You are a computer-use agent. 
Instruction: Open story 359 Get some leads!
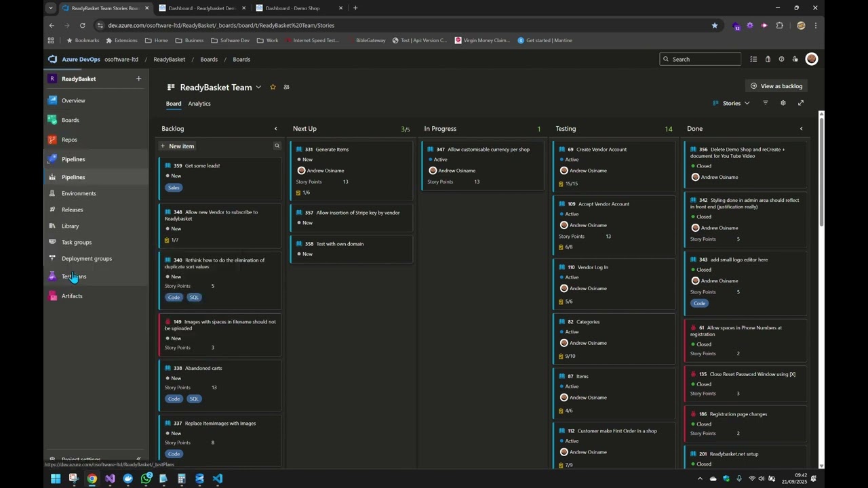point(202,165)
